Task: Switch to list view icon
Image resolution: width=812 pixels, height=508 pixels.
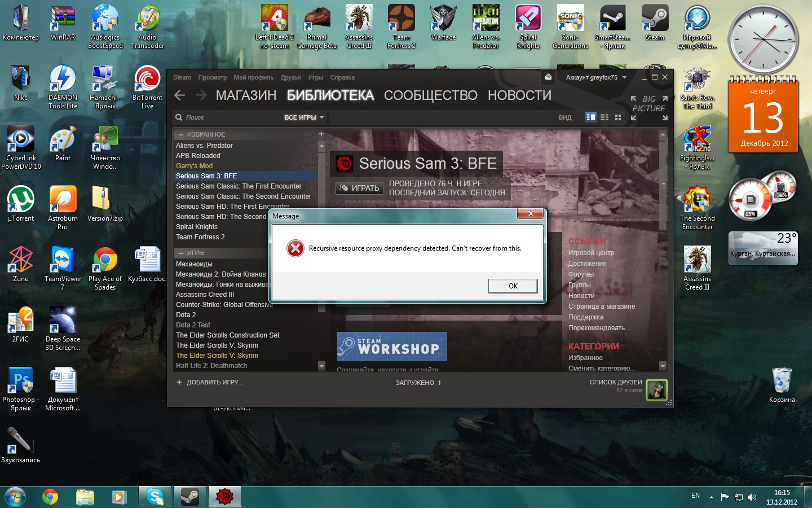Action: [x=604, y=117]
